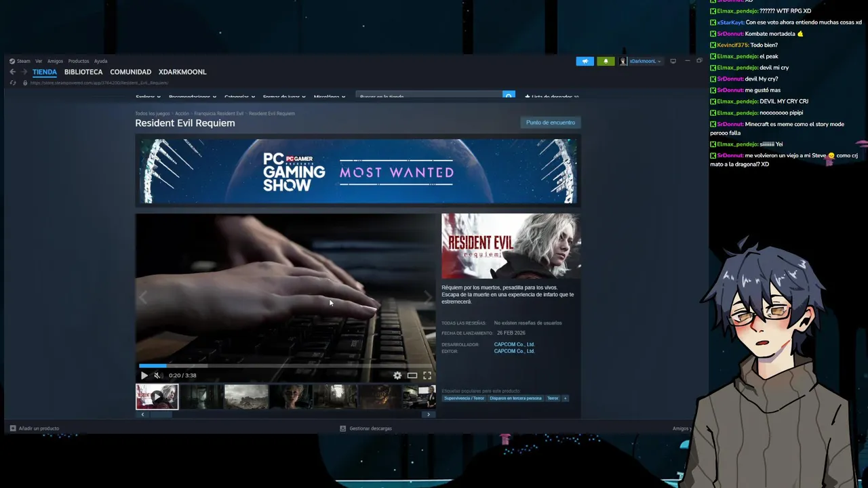Image resolution: width=868 pixels, height=488 pixels.
Task: Click the Big Picture mode monitor icon
Action: coord(673,61)
